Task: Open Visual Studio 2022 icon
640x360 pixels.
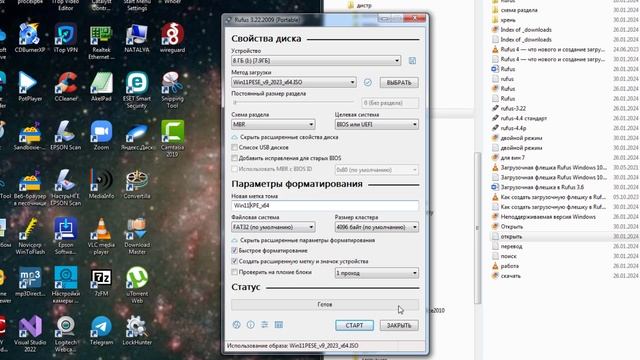Action: (30, 333)
